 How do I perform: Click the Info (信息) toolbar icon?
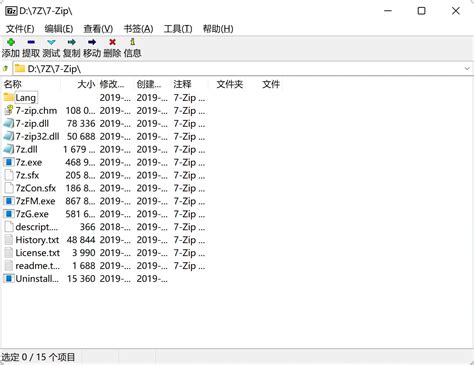(132, 42)
